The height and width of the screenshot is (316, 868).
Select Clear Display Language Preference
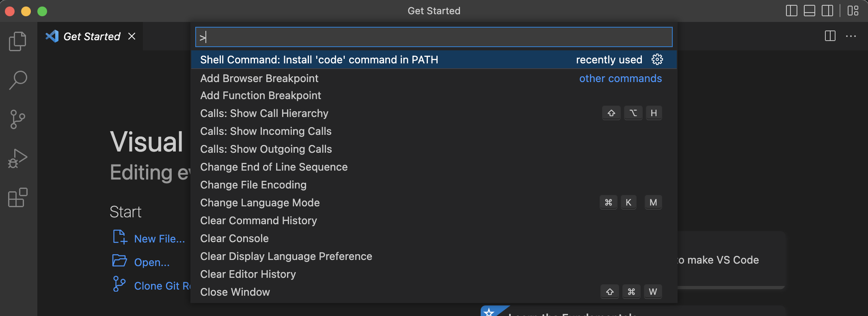[x=434, y=256]
